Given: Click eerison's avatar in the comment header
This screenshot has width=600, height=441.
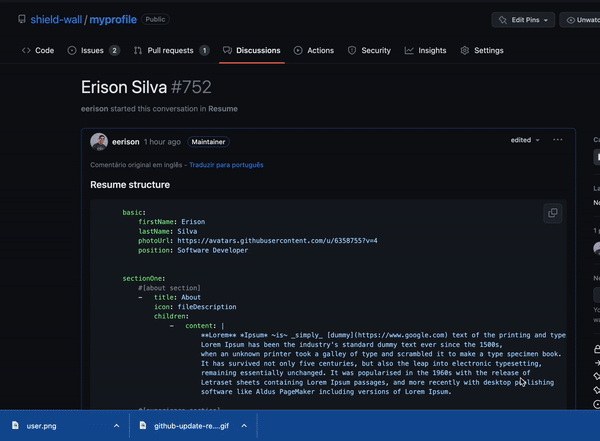Looking at the screenshot, I should click(99, 142).
